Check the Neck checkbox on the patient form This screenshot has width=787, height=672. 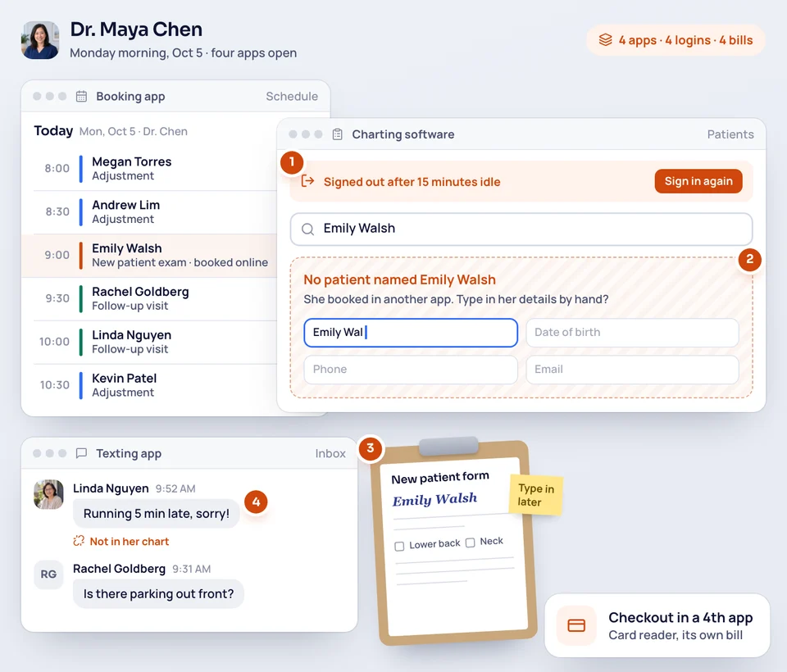470,543
